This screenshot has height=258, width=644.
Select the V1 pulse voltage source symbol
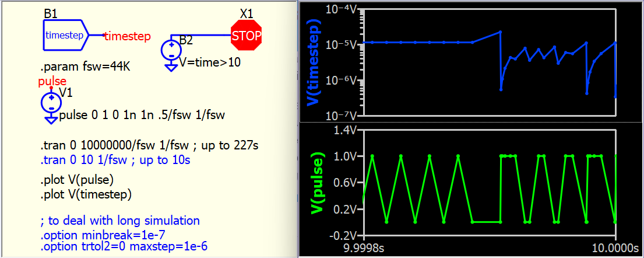(51, 103)
